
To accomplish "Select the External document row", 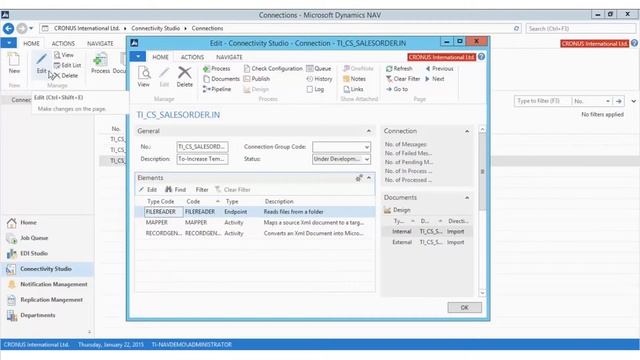I will (427, 242).
